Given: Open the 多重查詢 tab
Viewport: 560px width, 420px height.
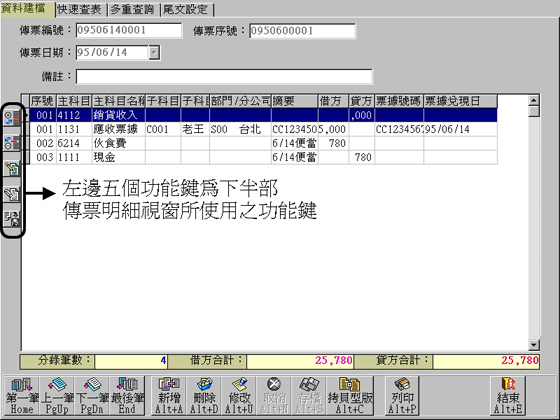Looking at the screenshot, I should pyautogui.click(x=133, y=10).
